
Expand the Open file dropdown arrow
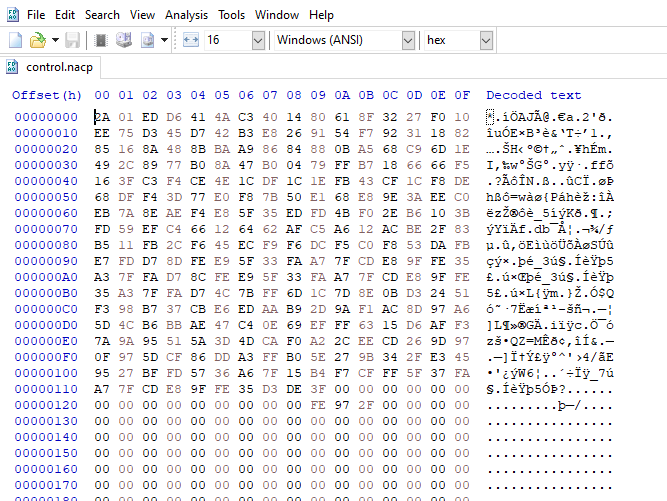(55, 40)
